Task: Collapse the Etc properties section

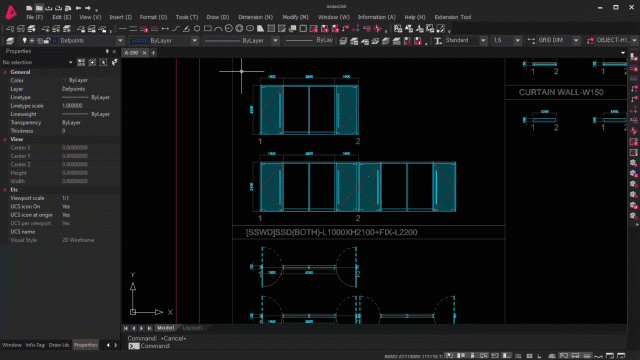Action: pos(5,190)
